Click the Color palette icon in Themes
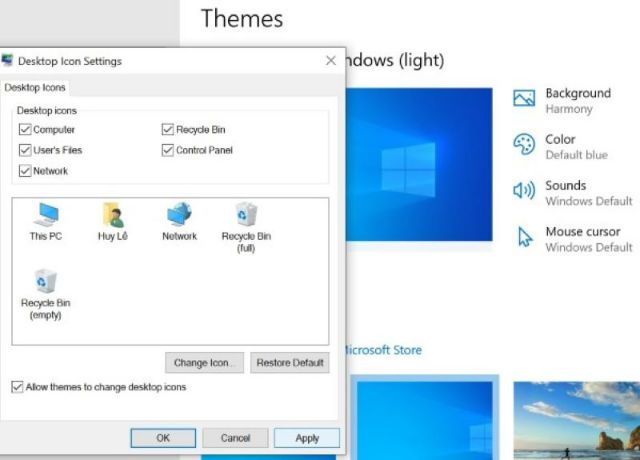Screen dimensions: 640x460 [524, 144]
